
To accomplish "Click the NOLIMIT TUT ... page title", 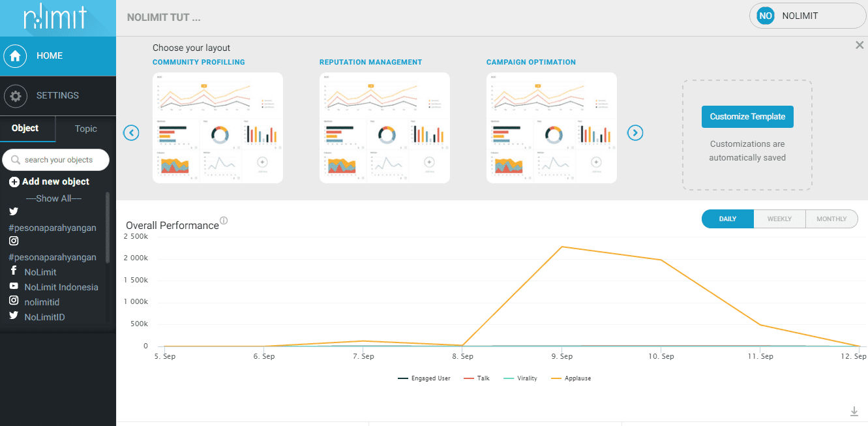I will tap(164, 18).
